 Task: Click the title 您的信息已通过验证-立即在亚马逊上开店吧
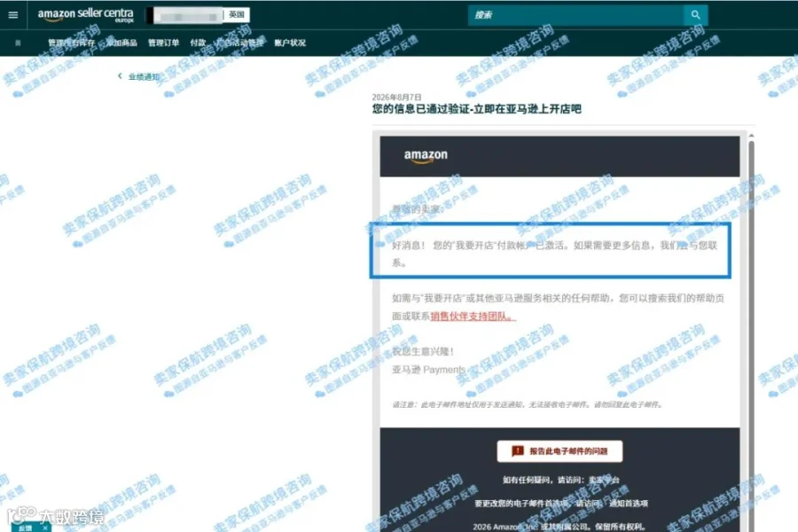point(477,109)
